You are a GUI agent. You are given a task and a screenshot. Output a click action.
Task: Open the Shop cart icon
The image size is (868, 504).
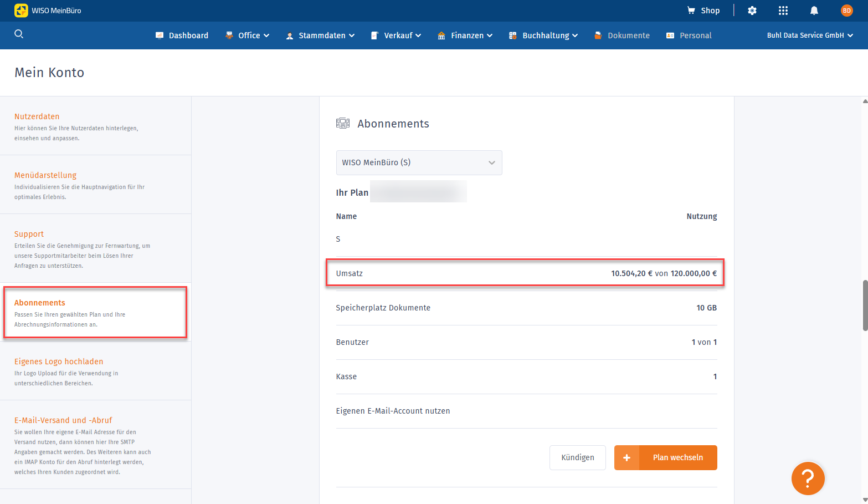click(691, 11)
